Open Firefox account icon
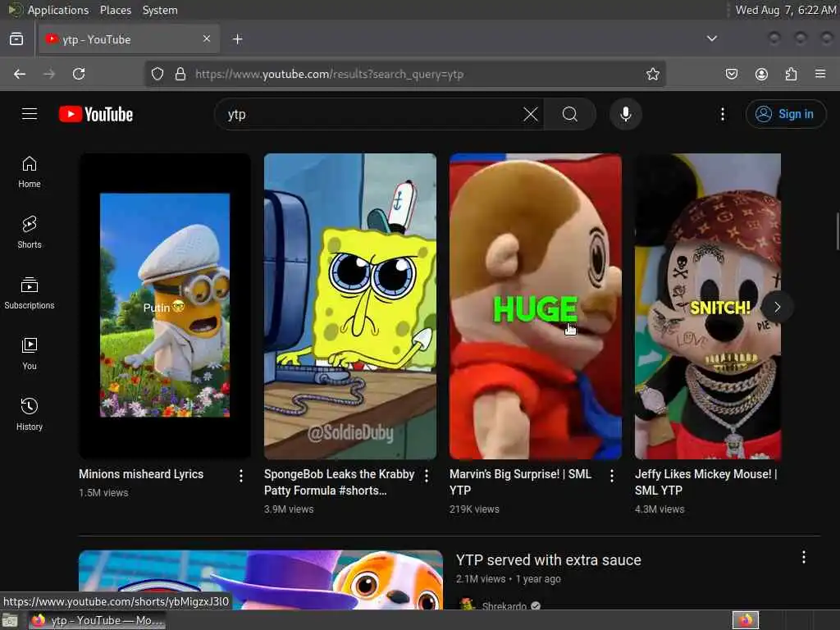 coord(761,74)
